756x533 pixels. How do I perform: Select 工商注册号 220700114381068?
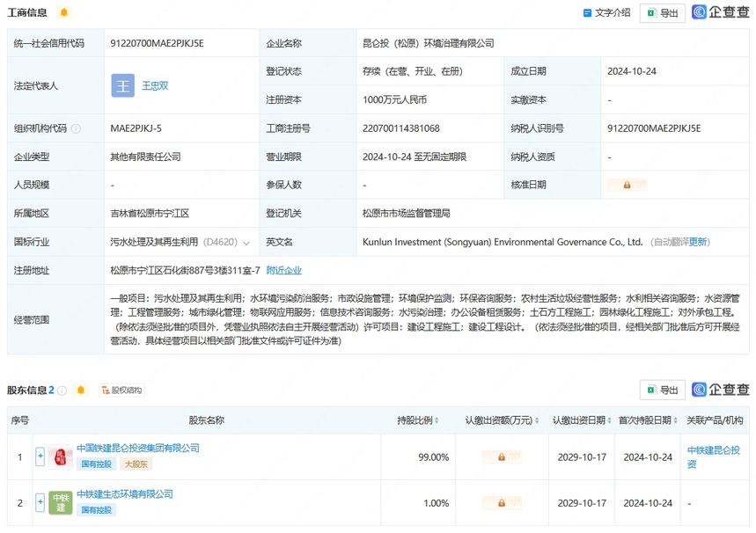point(401,128)
